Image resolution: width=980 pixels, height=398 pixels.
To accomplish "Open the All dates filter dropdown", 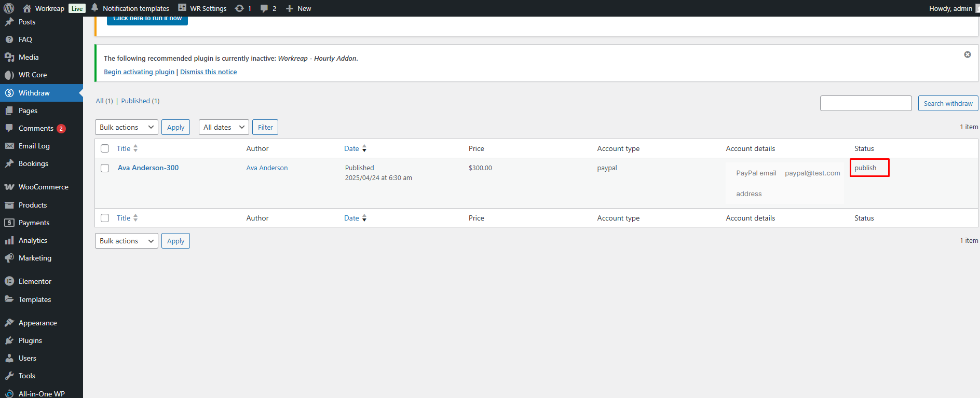I will coord(224,127).
